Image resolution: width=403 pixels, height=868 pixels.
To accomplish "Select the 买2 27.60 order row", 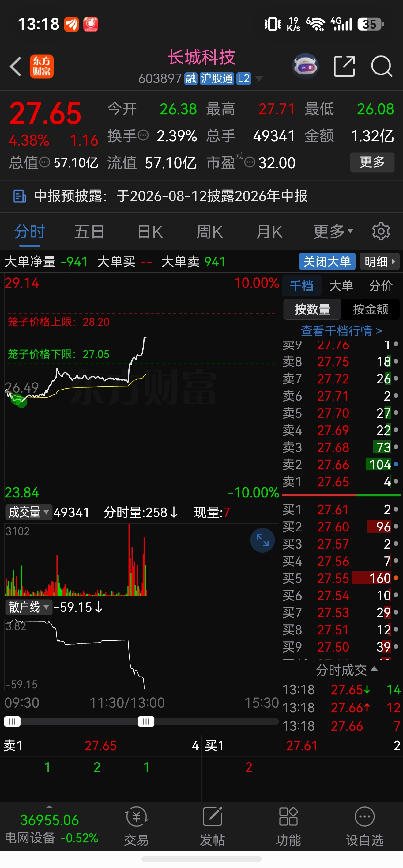I will [341, 527].
